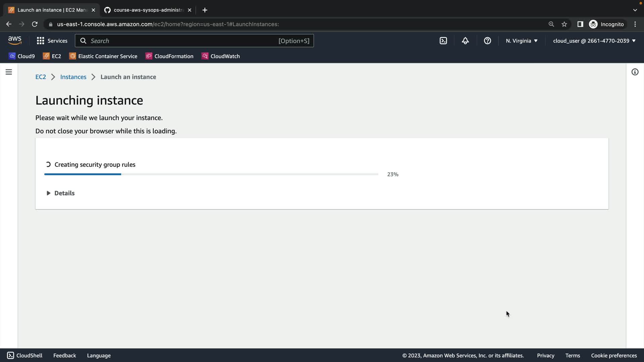Screen dimensions: 644x362
Task: Expand the Details section
Action: (61, 193)
